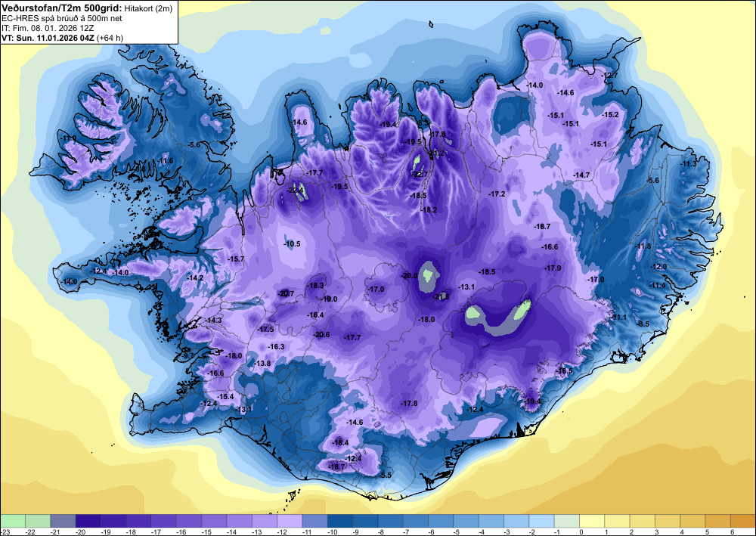Choose the legend swatch between 0 and 1
This screenshot has width=756, height=536.
(592, 521)
